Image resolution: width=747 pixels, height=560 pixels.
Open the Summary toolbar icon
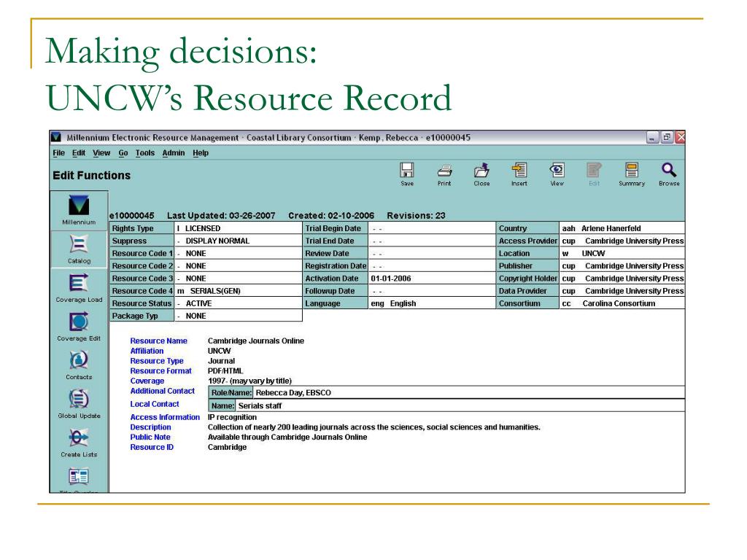click(632, 174)
